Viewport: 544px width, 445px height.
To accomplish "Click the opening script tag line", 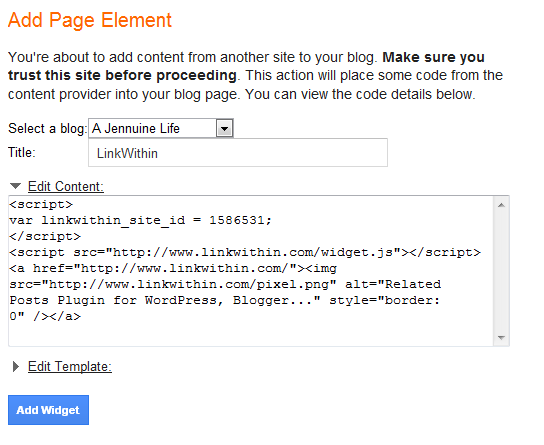I will pos(41,204).
